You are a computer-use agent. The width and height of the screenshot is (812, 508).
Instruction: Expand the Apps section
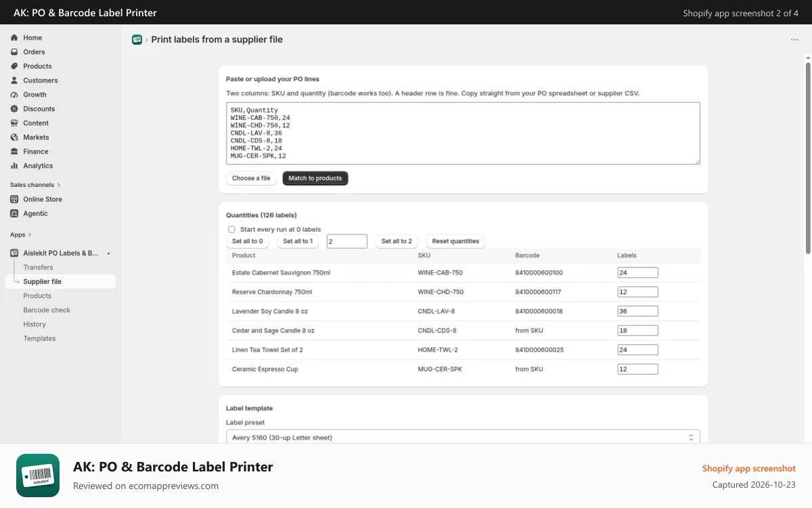pos(21,235)
